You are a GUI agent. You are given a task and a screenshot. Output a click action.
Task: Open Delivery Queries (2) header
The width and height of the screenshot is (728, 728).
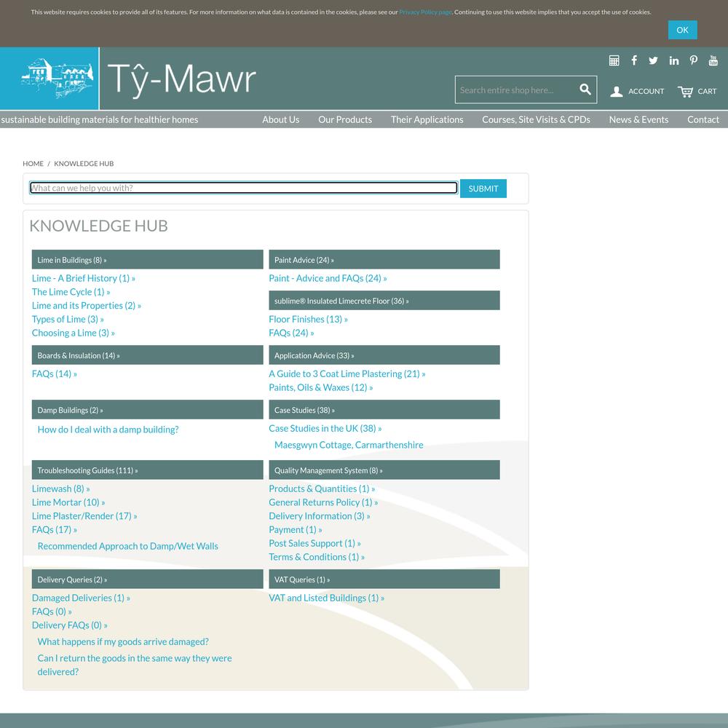pos(147,579)
